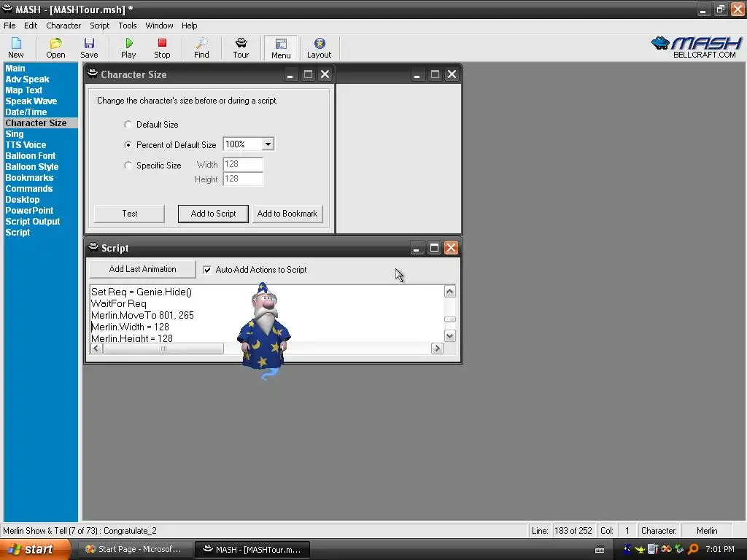Open the File menu
This screenshot has height=560, width=747.
(x=9, y=26)
